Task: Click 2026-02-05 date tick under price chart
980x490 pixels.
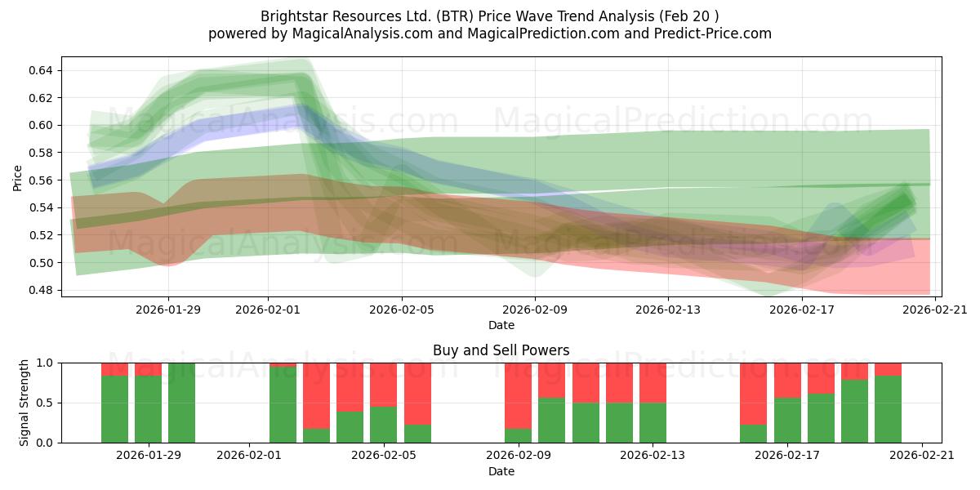Action: pyautogui.click(x=402, y=310)
